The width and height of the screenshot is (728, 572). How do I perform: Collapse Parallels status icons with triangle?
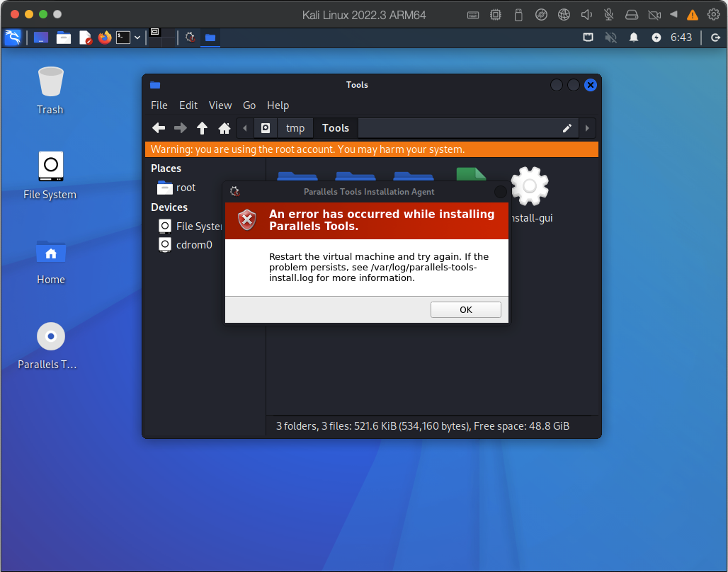click(673, 14)
